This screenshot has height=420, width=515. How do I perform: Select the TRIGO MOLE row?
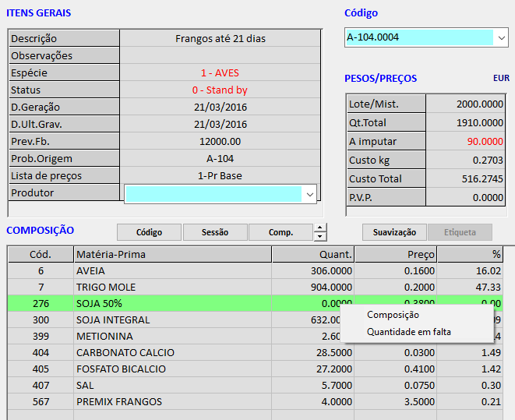(x=171, y=288)
